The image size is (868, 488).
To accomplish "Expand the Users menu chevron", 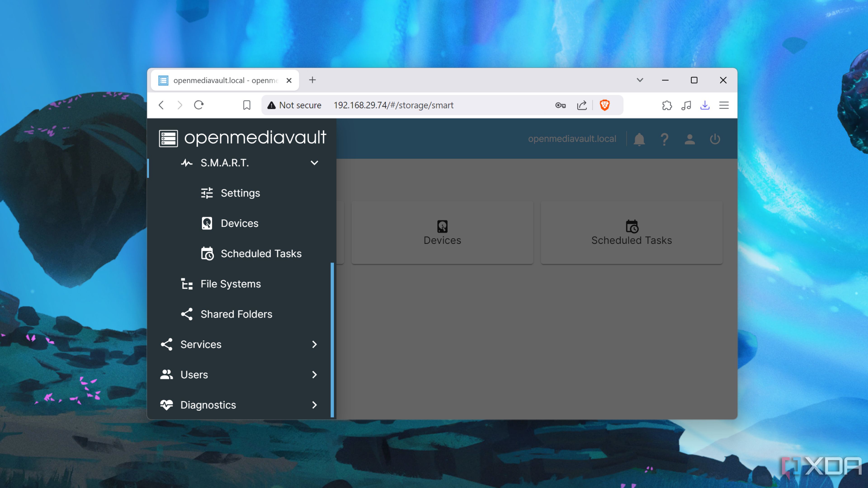I will [x=314, y=375].
